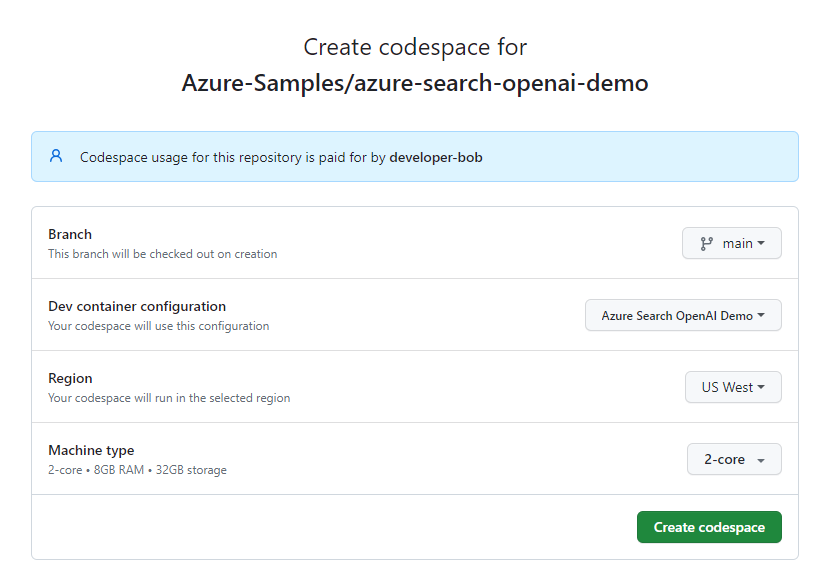Viewport: 814px width, 576px height.
Task: Click the git branch icon beside main
Action: (x=705, y=242)
